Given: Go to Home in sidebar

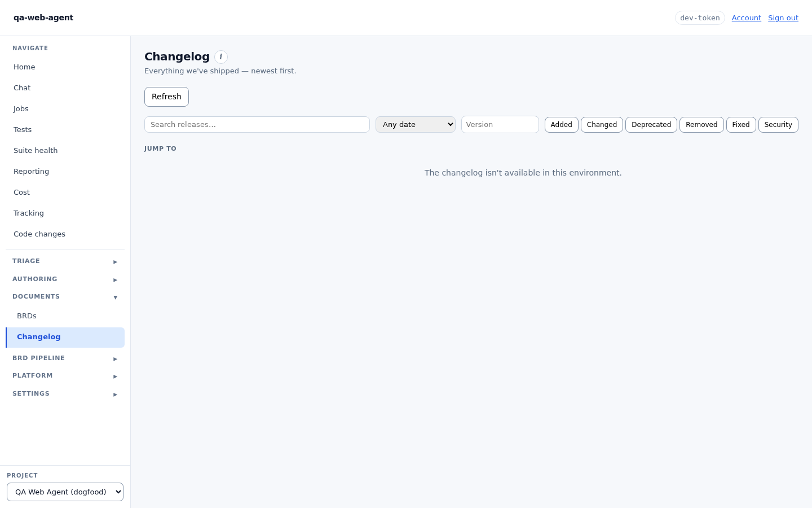Looking at the screenshot, I should (65, 67).
